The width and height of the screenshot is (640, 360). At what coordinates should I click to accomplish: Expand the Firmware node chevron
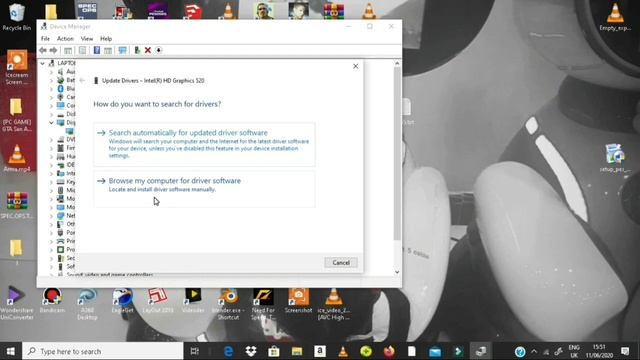click(51, 148)
